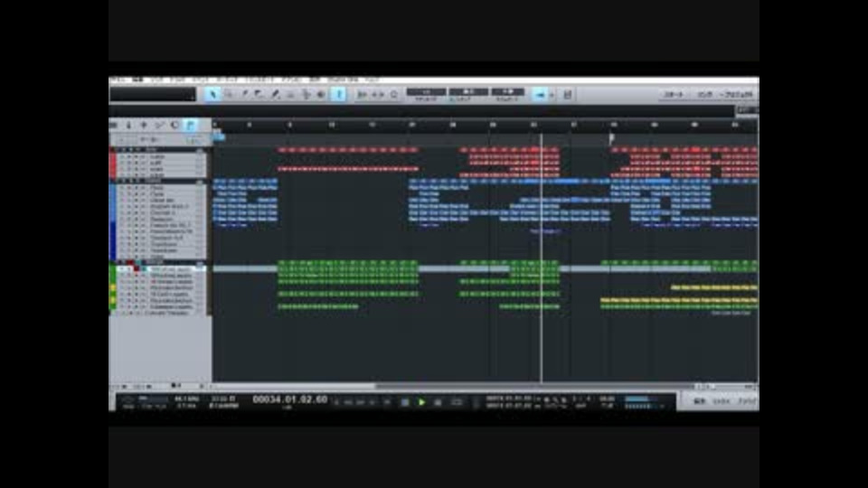The image size is (868, 488).
Task: Open the Start page
Action: [x=673, y=95]
